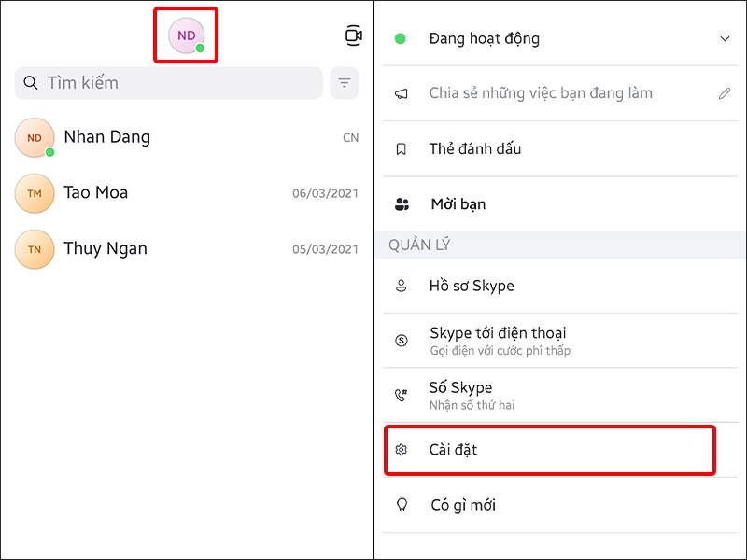Click the green active status dot
The width and height of the screenshot is (747, 560).
(x=401, y=37)
